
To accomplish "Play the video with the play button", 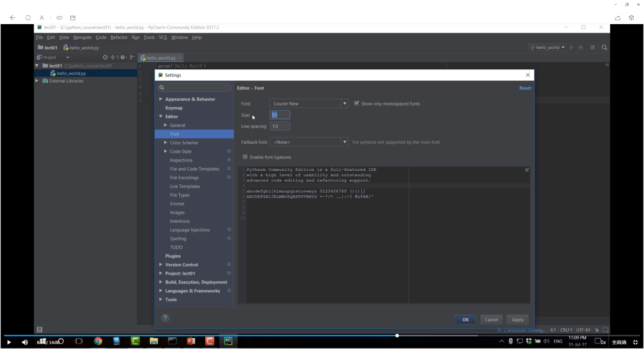I will (9, 342).
